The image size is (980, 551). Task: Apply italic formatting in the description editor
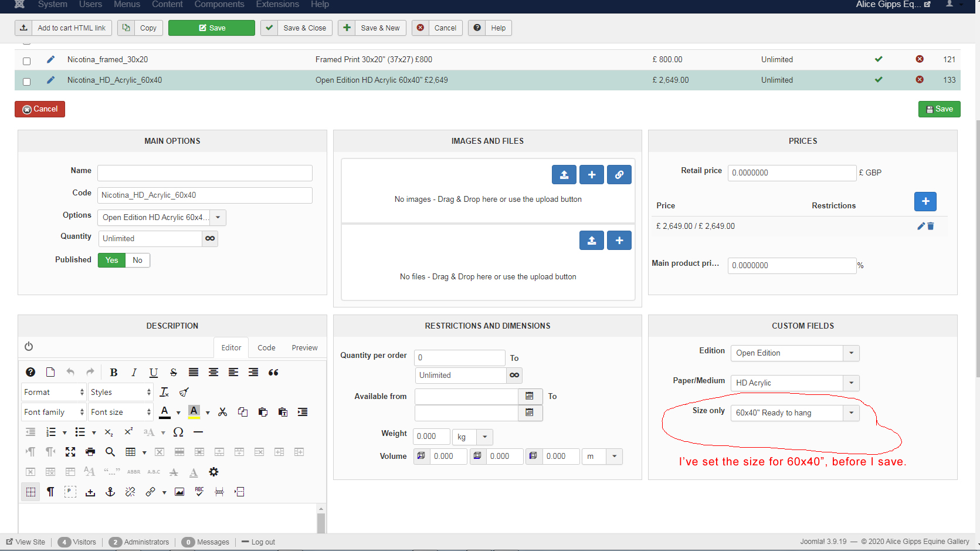[134, 373]
